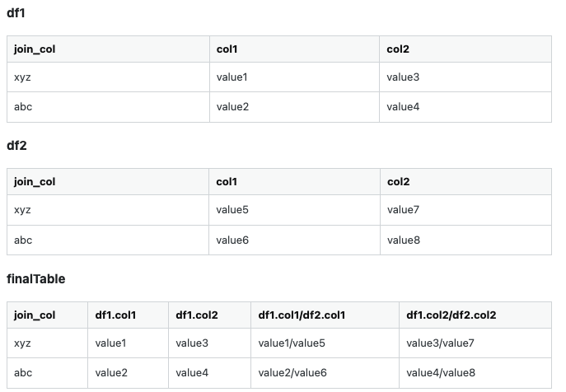This screenshot has width=566, height=392.
Task: Click the value4 cell in df1 table
Action: tap(465, 107)
